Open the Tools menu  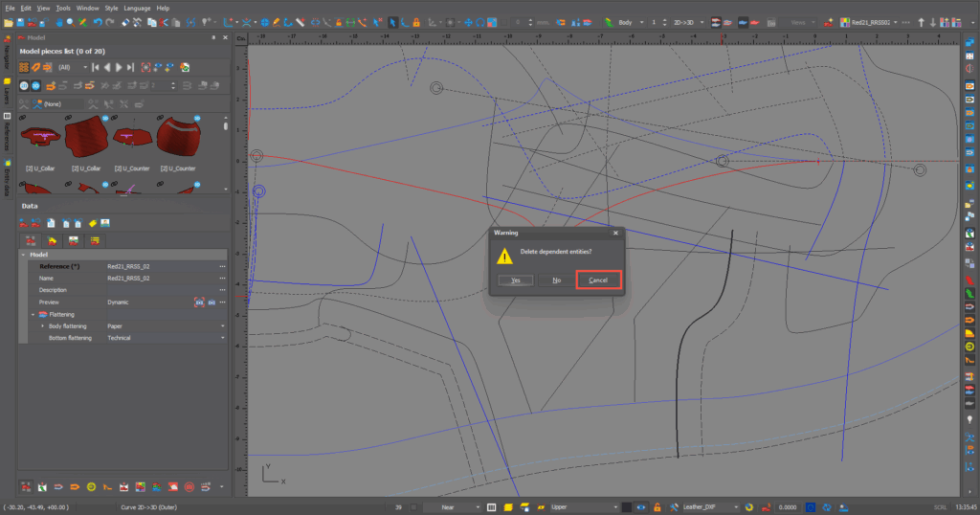click(x=63, y=8)
